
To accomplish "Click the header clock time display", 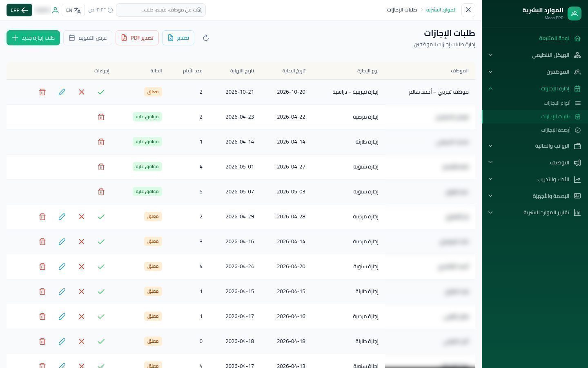I will pyautogui.click(x=101, y=10).
